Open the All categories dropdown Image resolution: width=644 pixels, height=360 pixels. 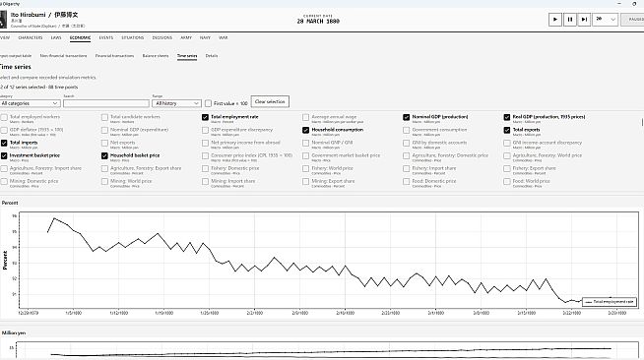pos(30,103)
